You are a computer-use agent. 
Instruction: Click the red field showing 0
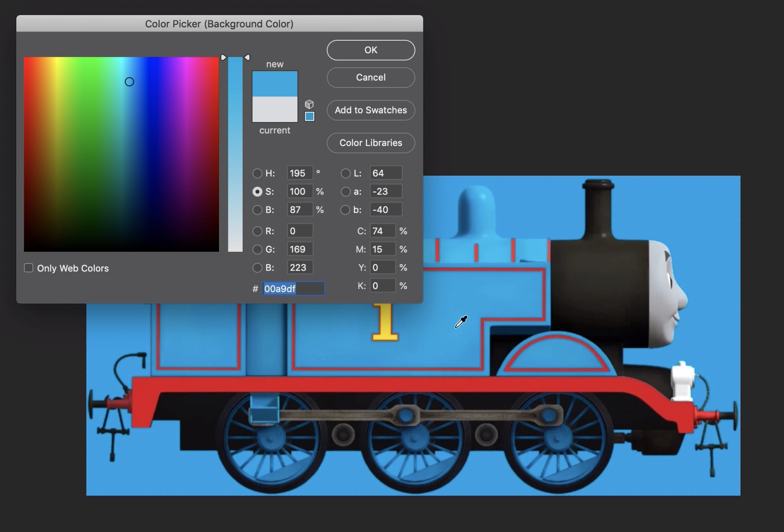click(x=300, y=231)
